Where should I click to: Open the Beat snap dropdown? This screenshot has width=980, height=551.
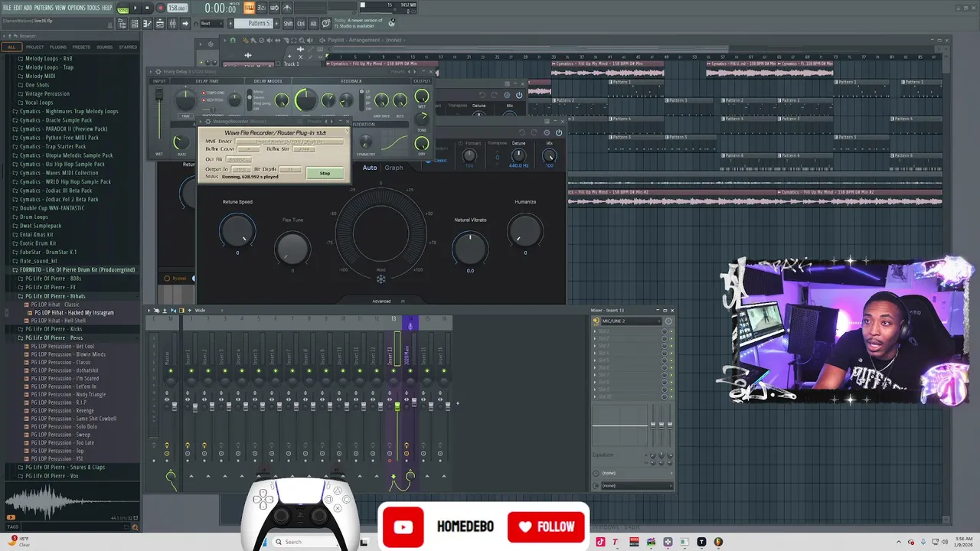click(210, 24)
